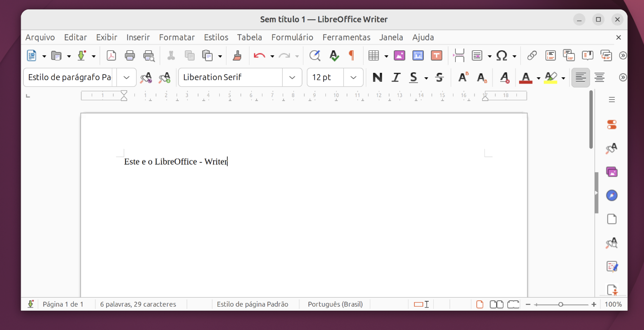Screen dimensions: 644x330
Task: Insert image from toolbar
Action: point(400,56)
